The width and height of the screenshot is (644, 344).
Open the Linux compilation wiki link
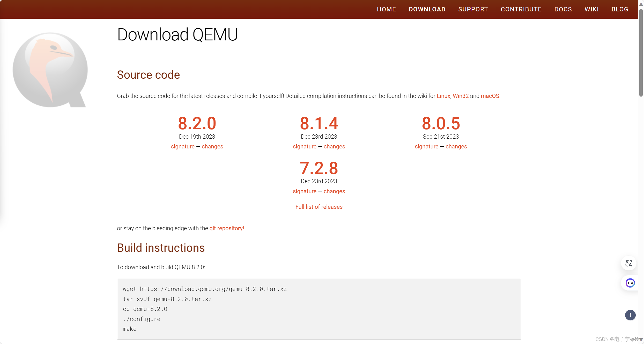(x=443, y=96)
